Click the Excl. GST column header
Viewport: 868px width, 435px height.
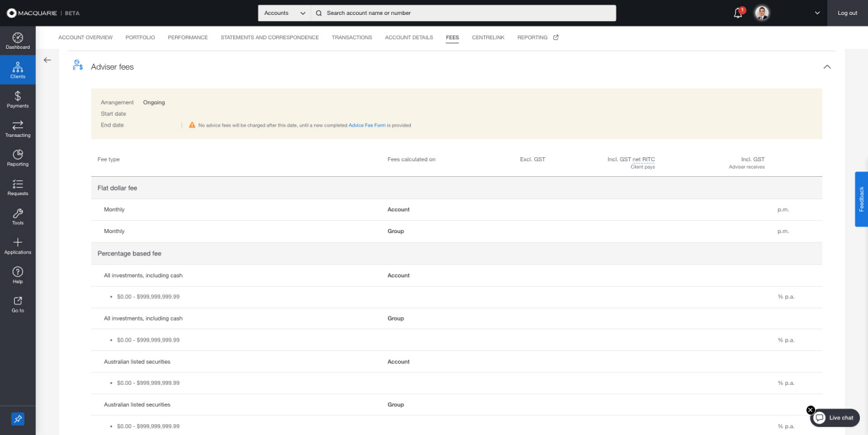click(532, 159)
